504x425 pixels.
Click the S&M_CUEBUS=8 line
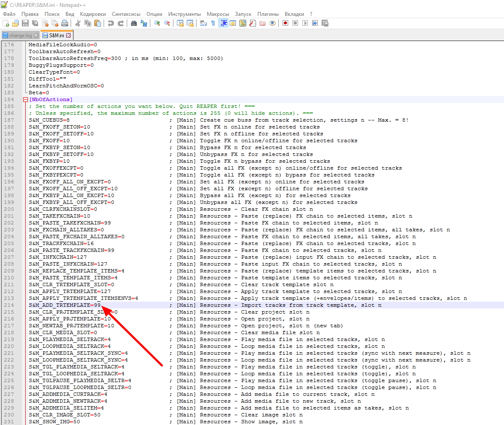[49, 120]
